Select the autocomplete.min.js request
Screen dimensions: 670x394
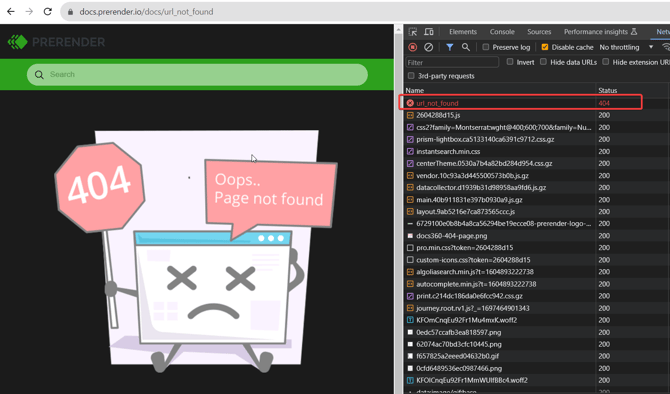(476, 284)
